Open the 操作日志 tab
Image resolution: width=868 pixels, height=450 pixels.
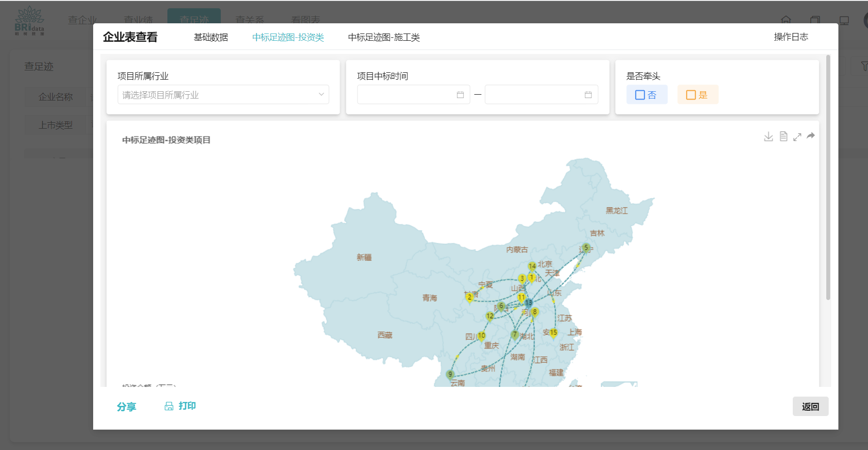pos(791,37)
